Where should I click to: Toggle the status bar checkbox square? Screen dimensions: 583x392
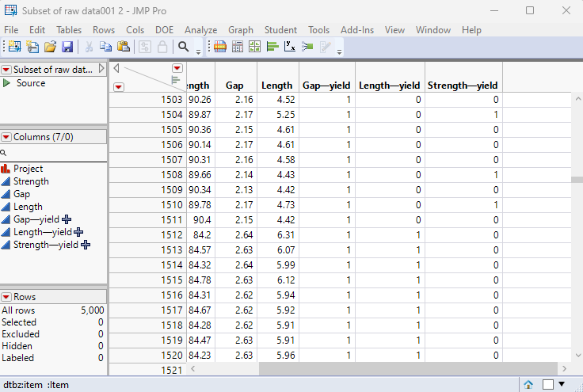547,385
